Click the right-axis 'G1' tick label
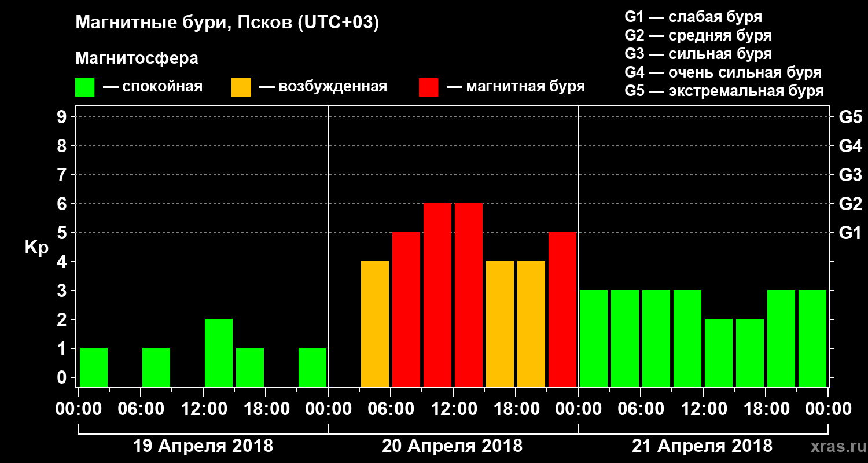This screenshot has height=463, width=868. 851,233
